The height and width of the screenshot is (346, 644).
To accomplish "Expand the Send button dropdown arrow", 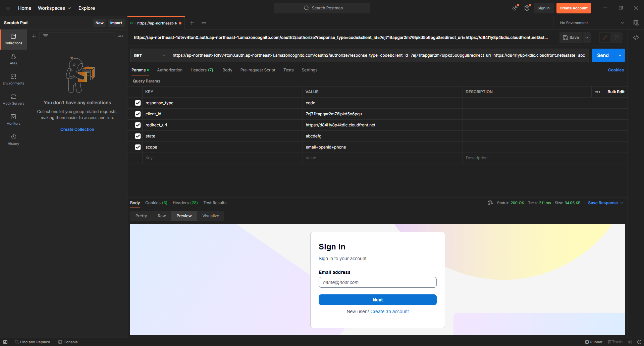I will click(620, 55).
